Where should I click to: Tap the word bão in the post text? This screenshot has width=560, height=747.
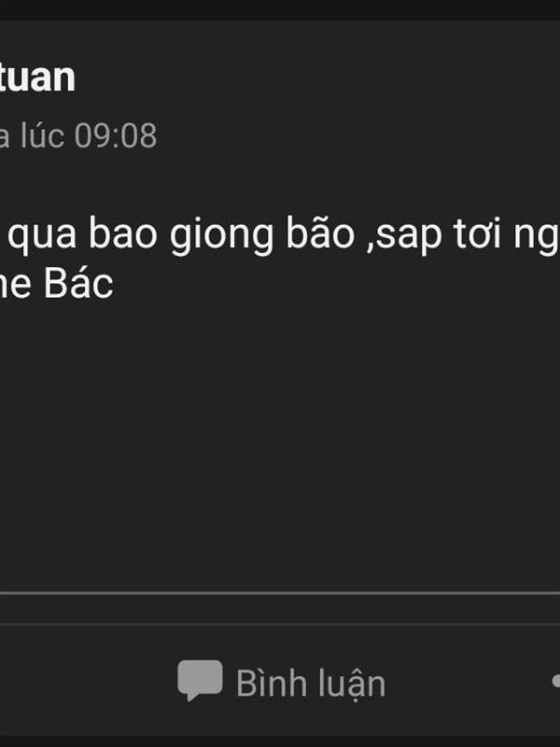pyautogui.click(x=320, y=233)
